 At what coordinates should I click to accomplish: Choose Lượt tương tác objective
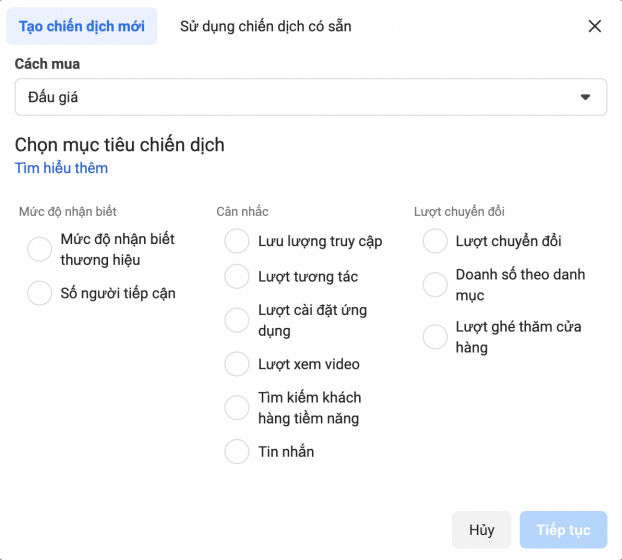(x=237, y=276)
